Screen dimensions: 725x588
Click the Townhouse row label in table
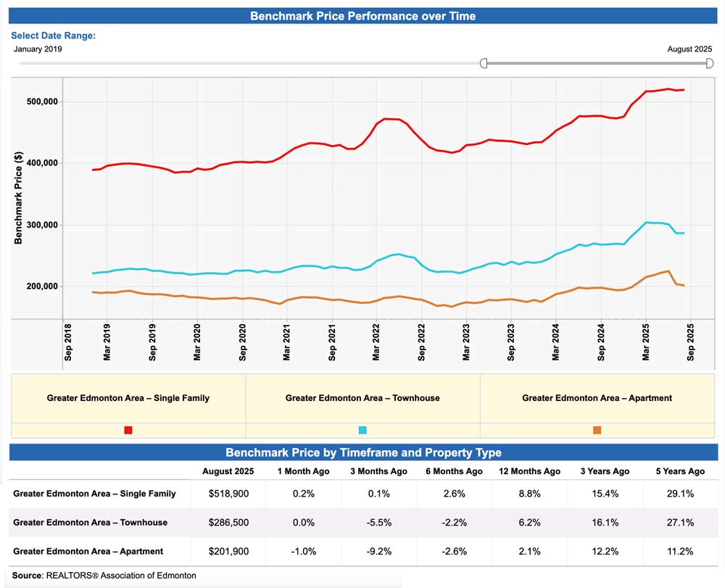point(90,523)
